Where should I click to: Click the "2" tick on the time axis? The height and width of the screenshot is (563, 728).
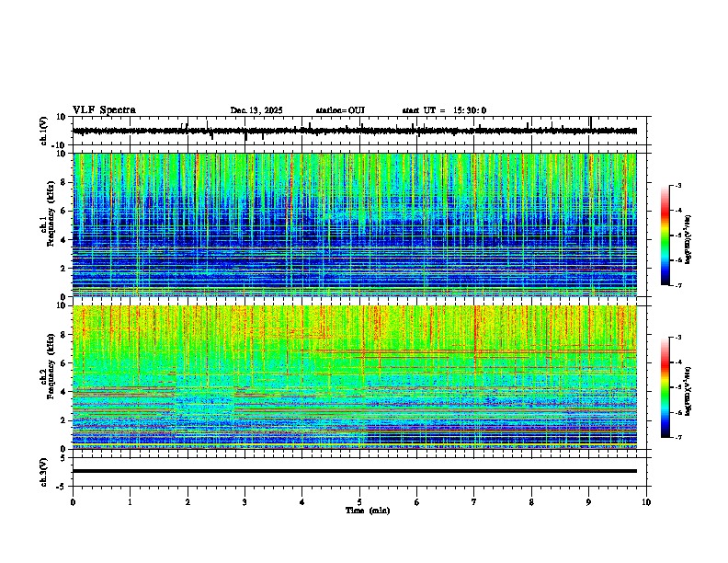188,502
